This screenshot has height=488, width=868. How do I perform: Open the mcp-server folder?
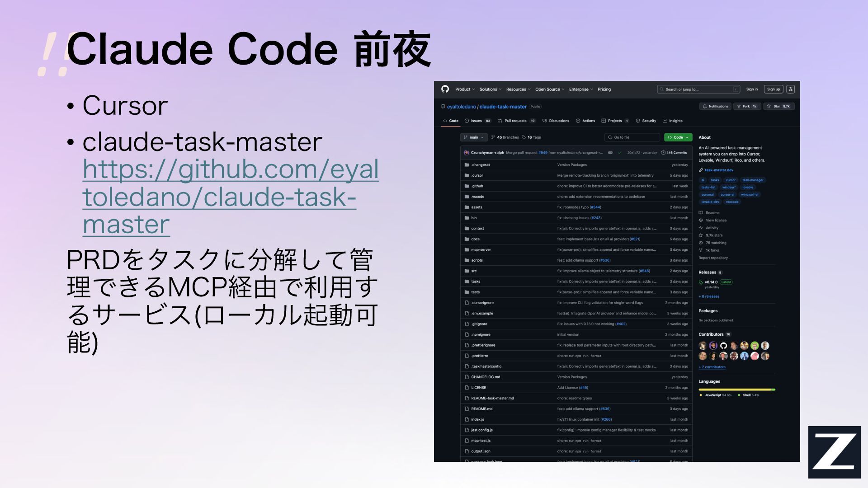481,250
